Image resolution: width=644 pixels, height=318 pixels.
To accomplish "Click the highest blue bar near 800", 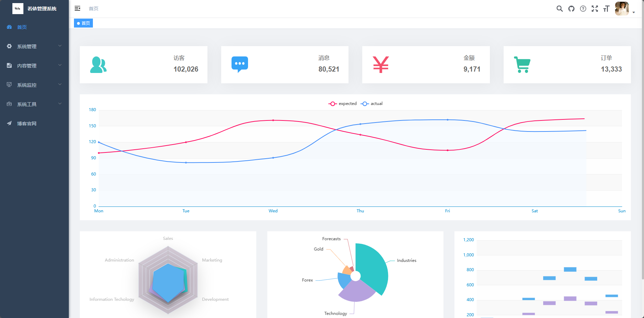I will tap(570, 269).
